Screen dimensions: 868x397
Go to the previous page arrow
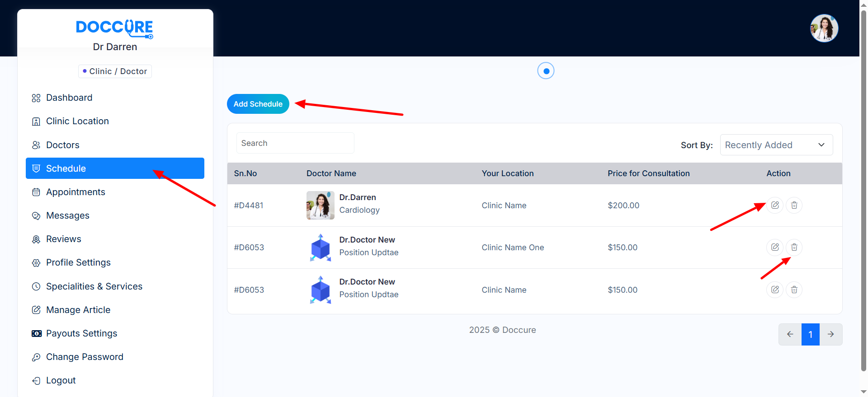click(790, 334)
